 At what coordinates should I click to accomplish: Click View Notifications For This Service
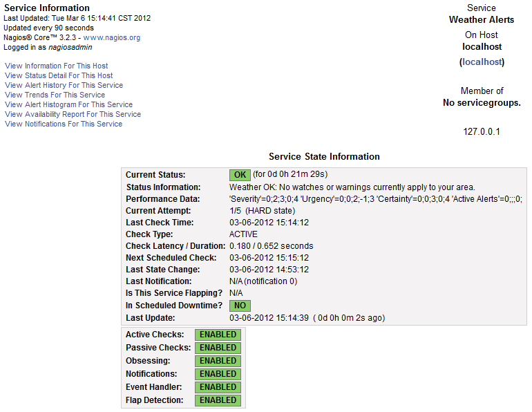point(64,124)
